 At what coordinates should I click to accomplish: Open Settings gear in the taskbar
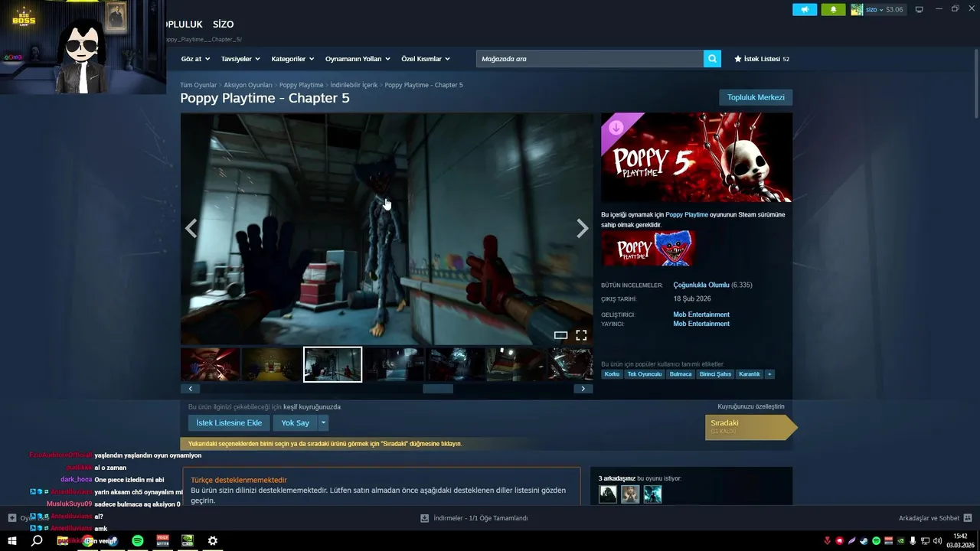tap(213, 541)
